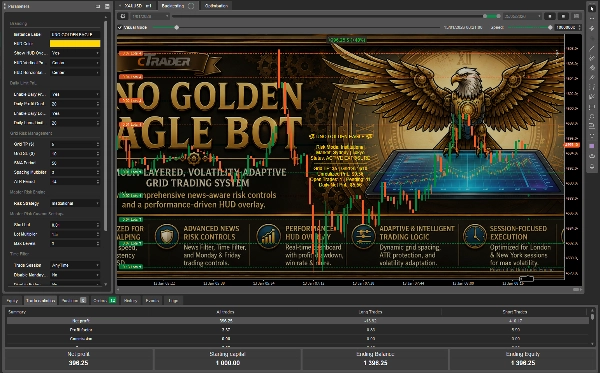Open the Events tab
The height and width of the screenshot is (373, 600).
click(152, 300)
